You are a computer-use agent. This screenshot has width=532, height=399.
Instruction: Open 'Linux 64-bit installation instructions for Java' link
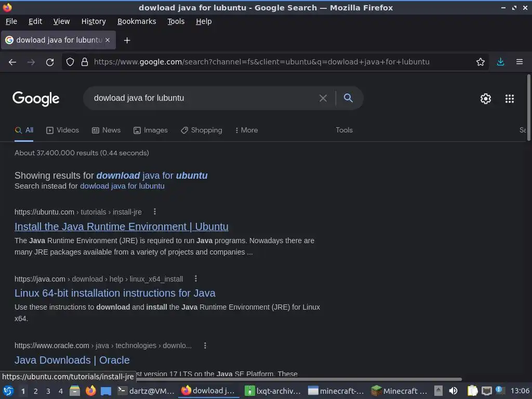pyautogui.click(x=115, y=293)
